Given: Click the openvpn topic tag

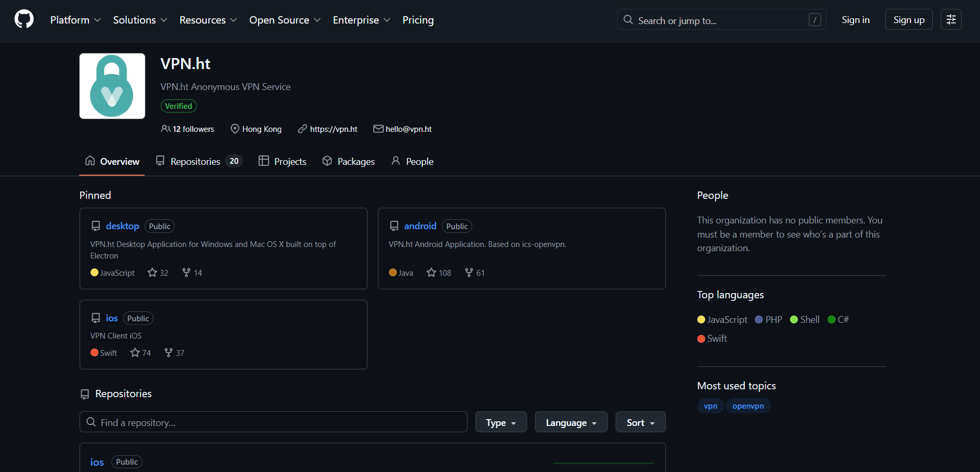Looking at the screenshot, I should point(748,406).
